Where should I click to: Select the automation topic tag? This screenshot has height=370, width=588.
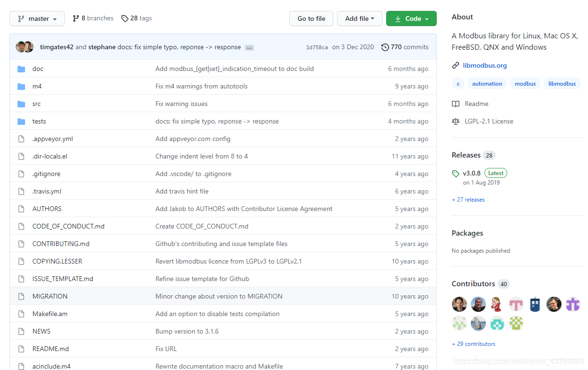click(x=487, y=84)
